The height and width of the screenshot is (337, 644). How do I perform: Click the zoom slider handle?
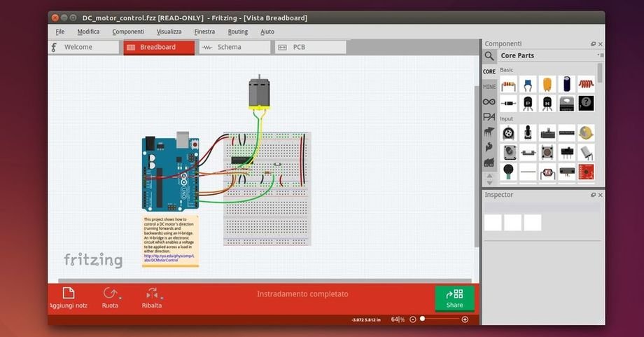pyautogui.click(x=422, y=319)
